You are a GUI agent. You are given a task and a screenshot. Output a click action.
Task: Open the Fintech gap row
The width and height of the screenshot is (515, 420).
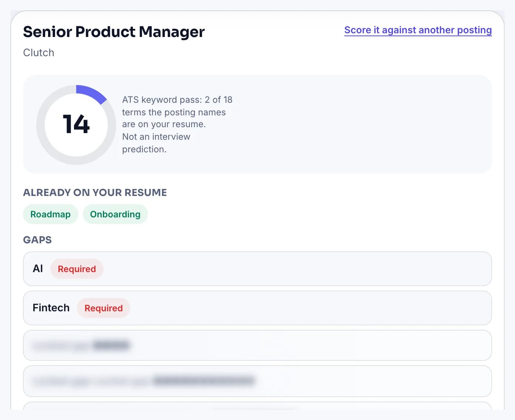[257, 308]
